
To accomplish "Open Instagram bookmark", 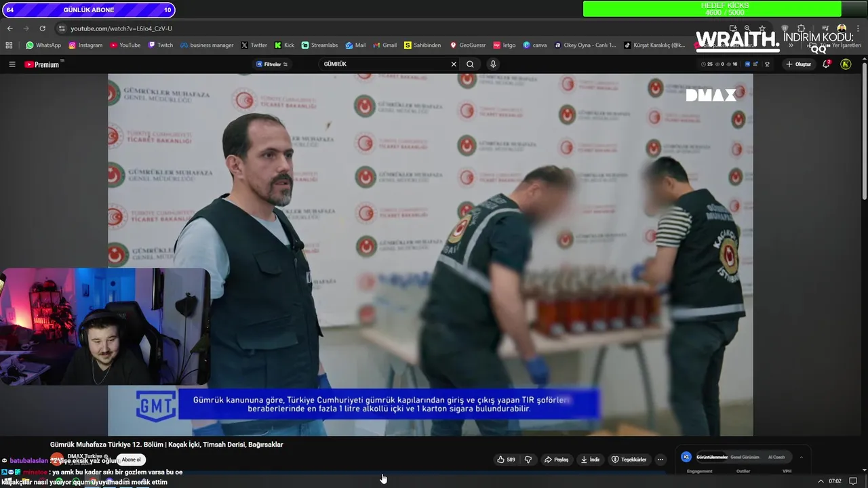I will (x=85, y=45).
